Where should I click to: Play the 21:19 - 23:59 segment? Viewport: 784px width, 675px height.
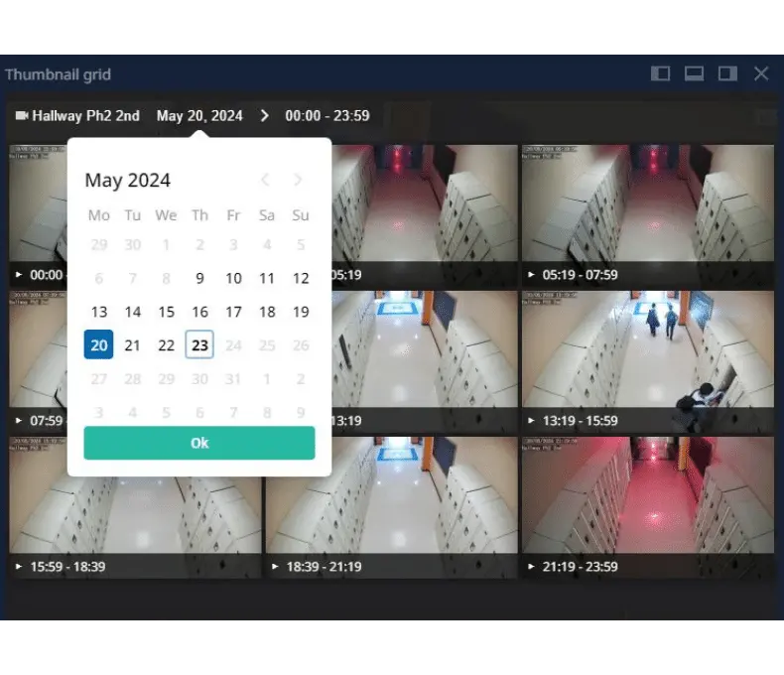(x=531, y=567)
